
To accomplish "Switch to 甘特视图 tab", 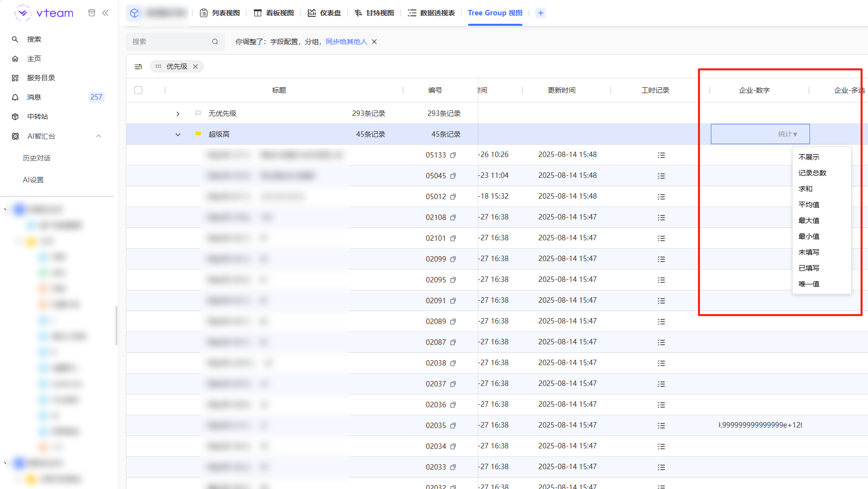I will 374,13.
